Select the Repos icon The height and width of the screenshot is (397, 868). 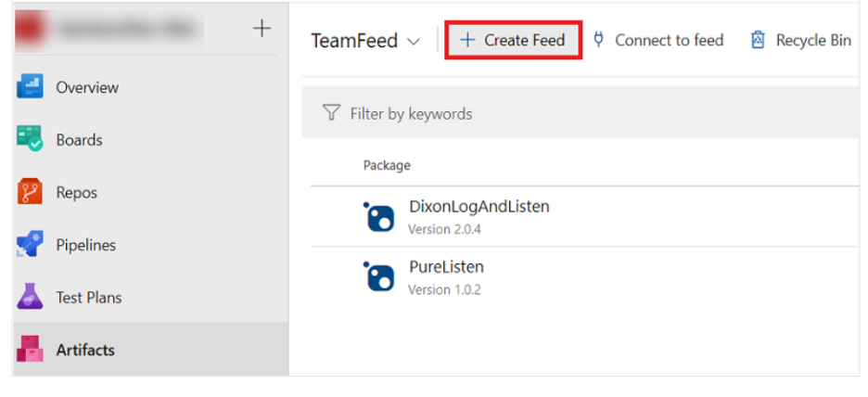coord(30,192)
